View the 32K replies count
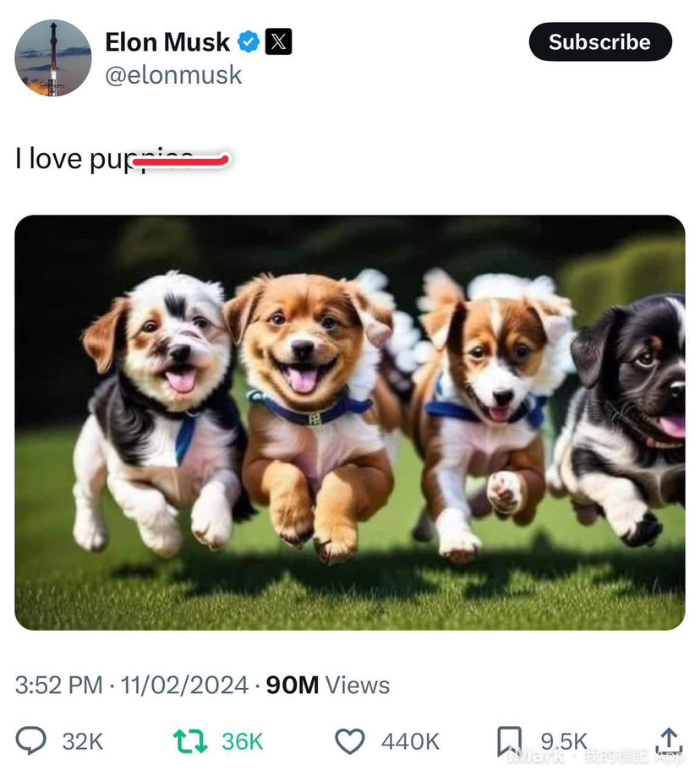 point(83,741)
